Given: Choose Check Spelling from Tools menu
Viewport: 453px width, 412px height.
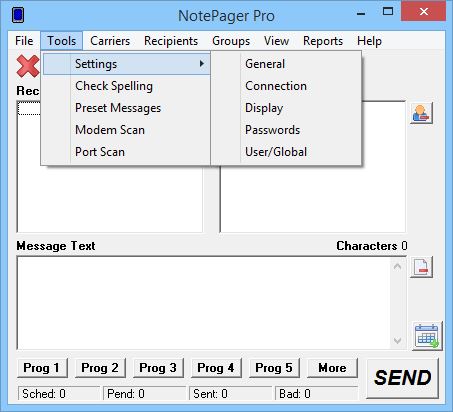Looking at the screenshot, I should [x=127, y=86].
